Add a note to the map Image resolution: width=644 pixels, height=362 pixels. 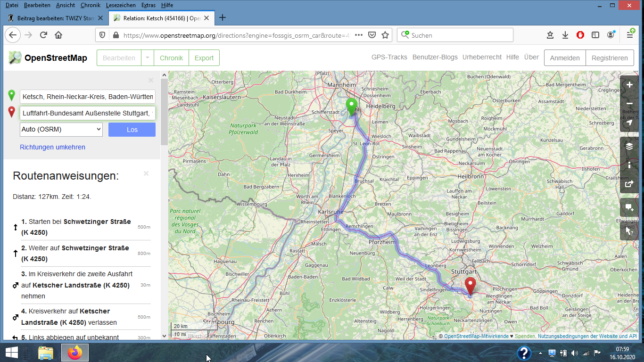tap(629, 207)
